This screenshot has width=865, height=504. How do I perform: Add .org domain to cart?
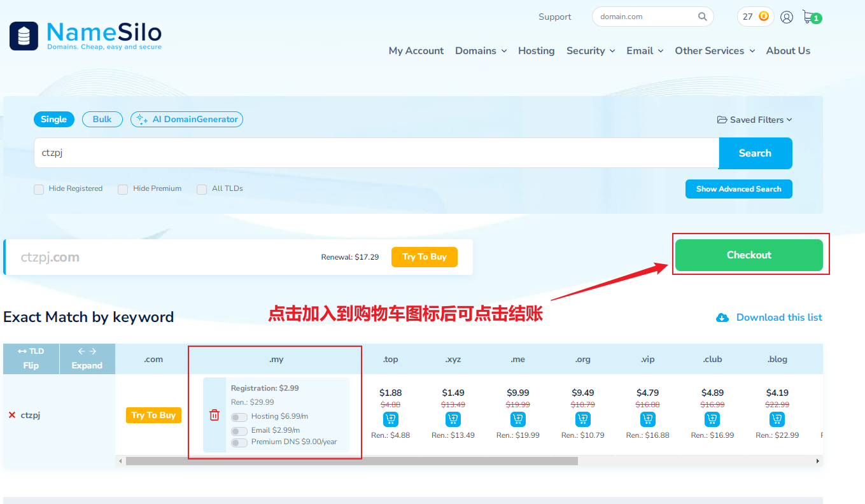[582, 419]
